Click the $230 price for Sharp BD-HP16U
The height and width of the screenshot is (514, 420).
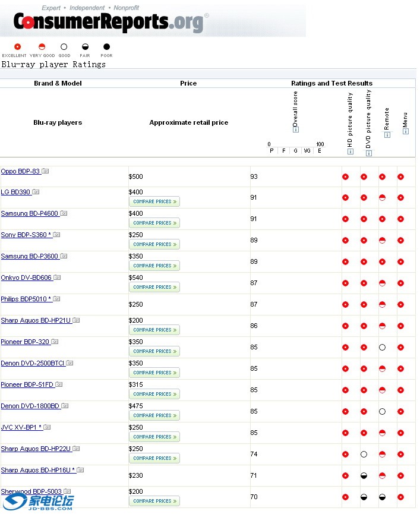pos(135,475)
